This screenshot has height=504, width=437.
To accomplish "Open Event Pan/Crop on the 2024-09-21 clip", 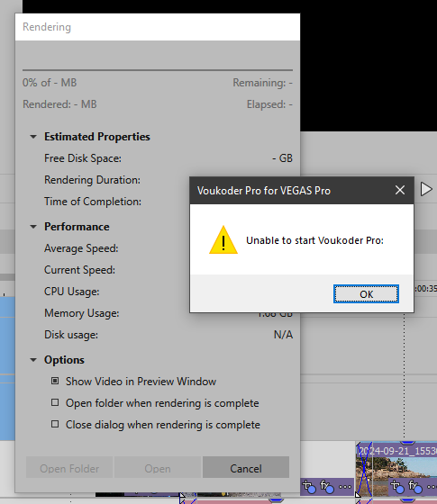I will pyautogui.click(x=396, y=486).
